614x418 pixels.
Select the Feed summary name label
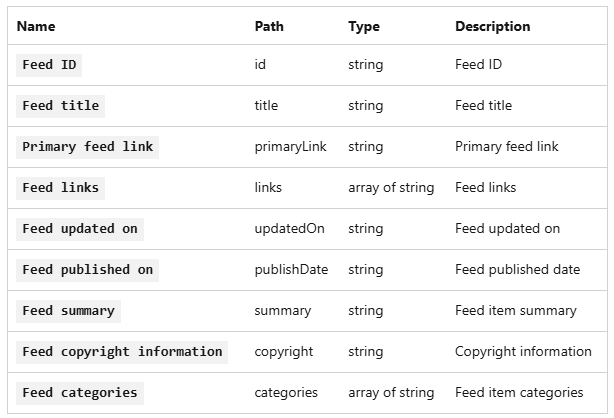tap(68, 311)
